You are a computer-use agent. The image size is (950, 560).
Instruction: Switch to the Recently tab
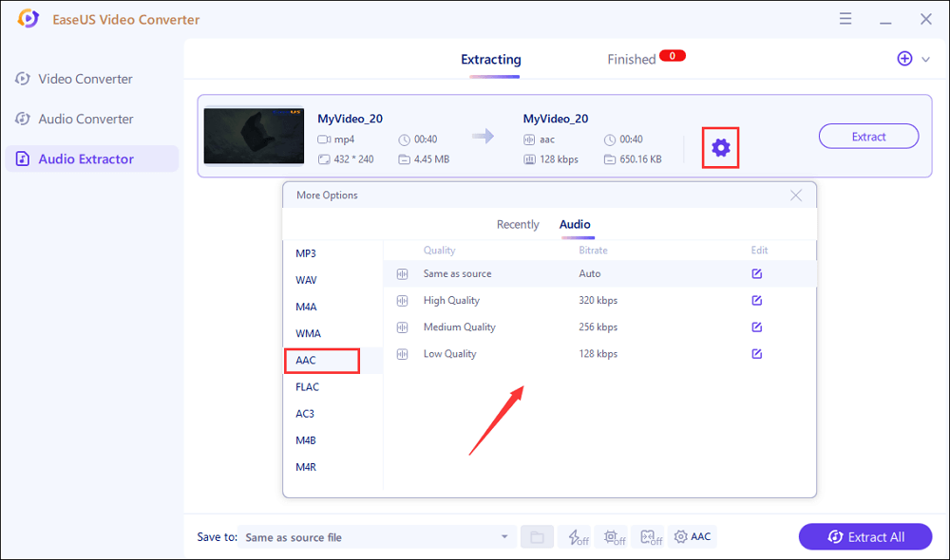click(518, 225)
